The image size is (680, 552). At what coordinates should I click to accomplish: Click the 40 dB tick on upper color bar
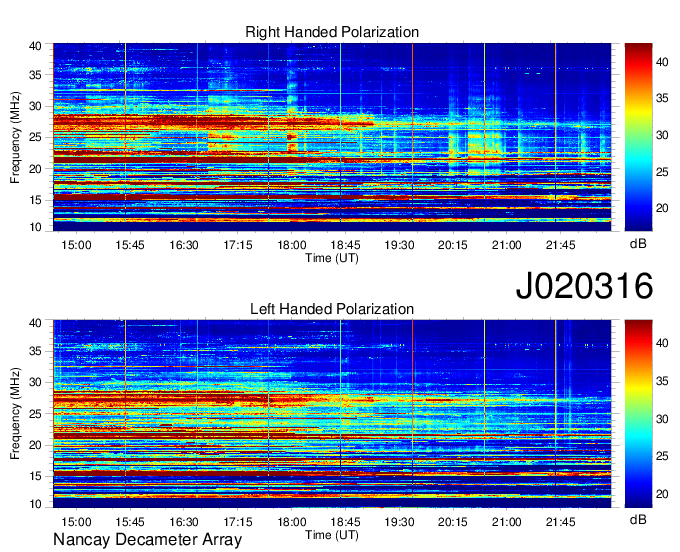coord(662,62)
